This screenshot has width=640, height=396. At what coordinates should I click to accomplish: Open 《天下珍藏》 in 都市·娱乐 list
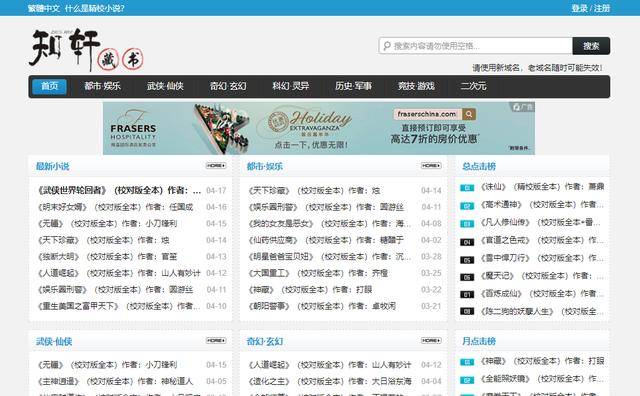[x=314, y=190]
